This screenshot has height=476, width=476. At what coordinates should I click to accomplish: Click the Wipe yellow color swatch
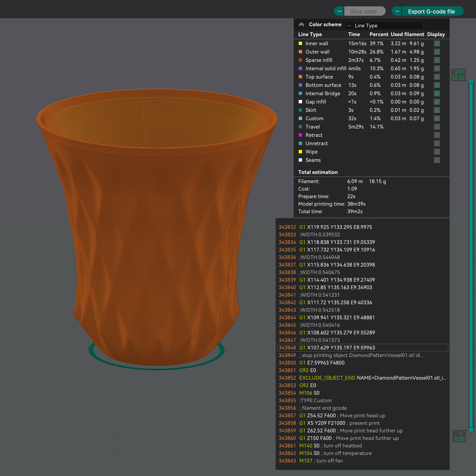[300, 152]
